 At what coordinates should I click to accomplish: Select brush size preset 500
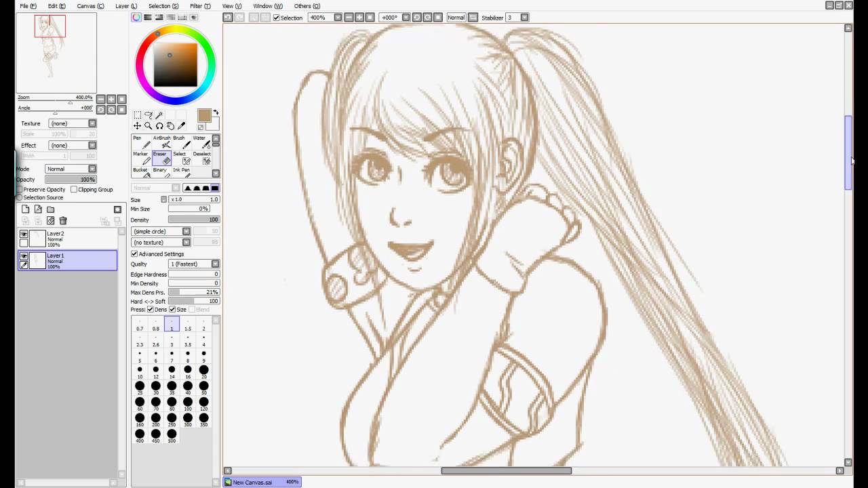point(172,436)
